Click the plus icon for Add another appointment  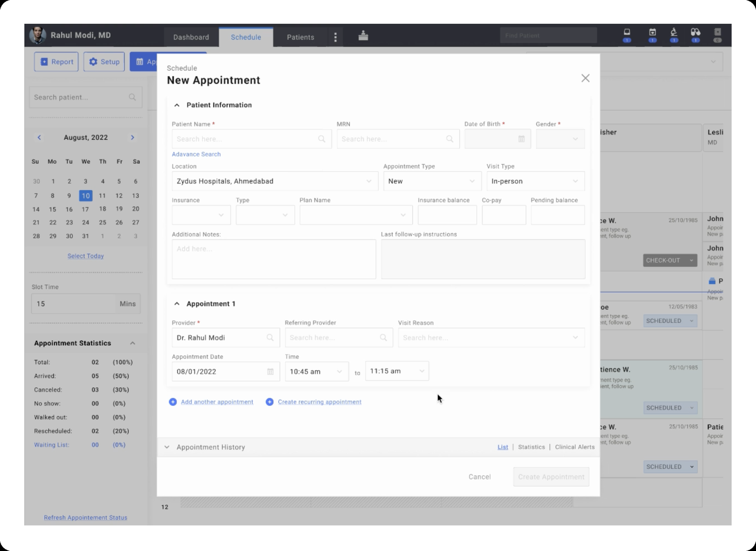(173, 402)
